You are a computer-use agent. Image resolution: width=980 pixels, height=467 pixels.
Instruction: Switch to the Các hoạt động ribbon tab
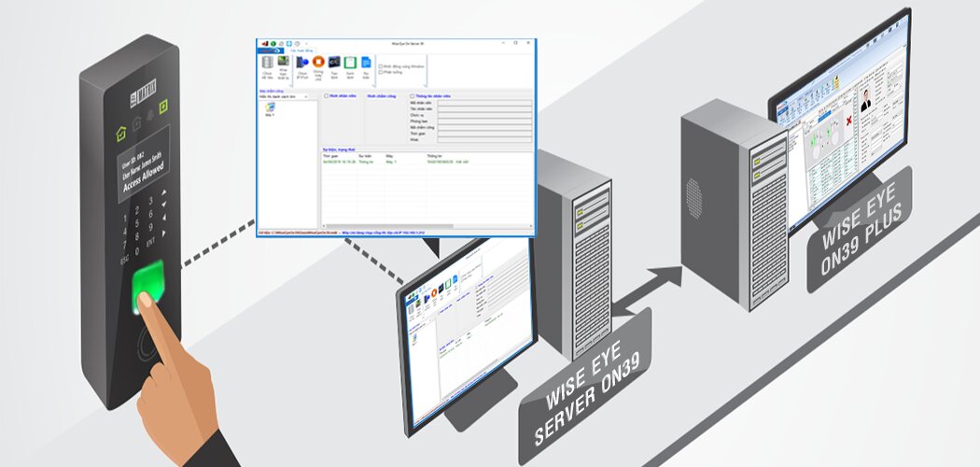[290, 50]
